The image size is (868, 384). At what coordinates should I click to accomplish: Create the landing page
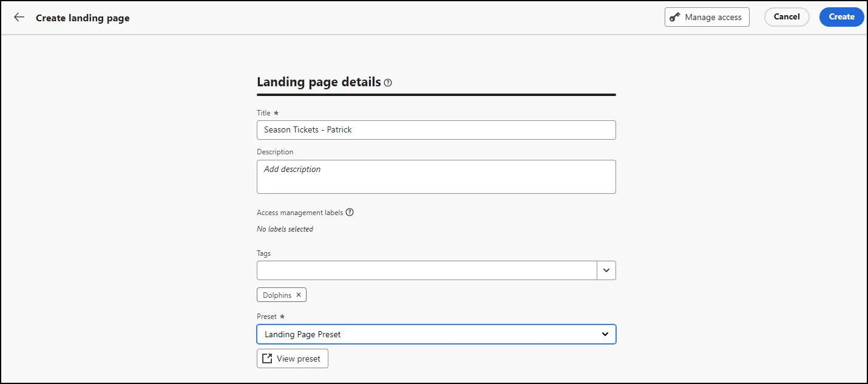point(842,17)
